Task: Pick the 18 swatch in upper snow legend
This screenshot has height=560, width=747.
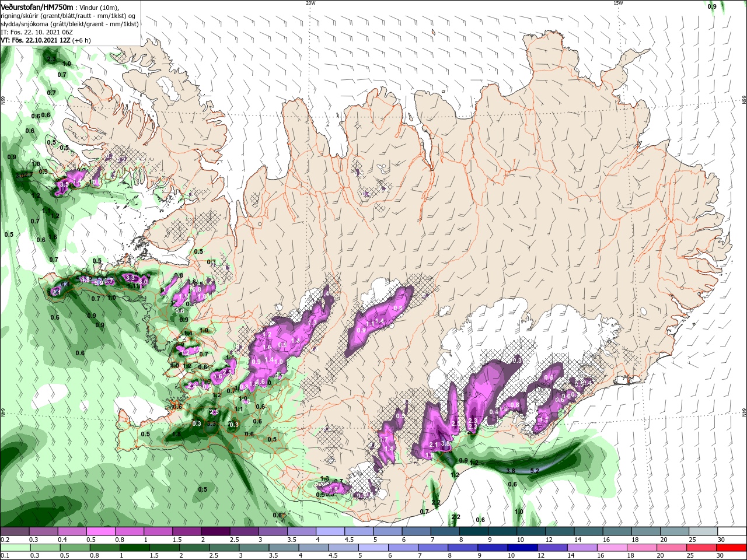Action: pos(645,531)
